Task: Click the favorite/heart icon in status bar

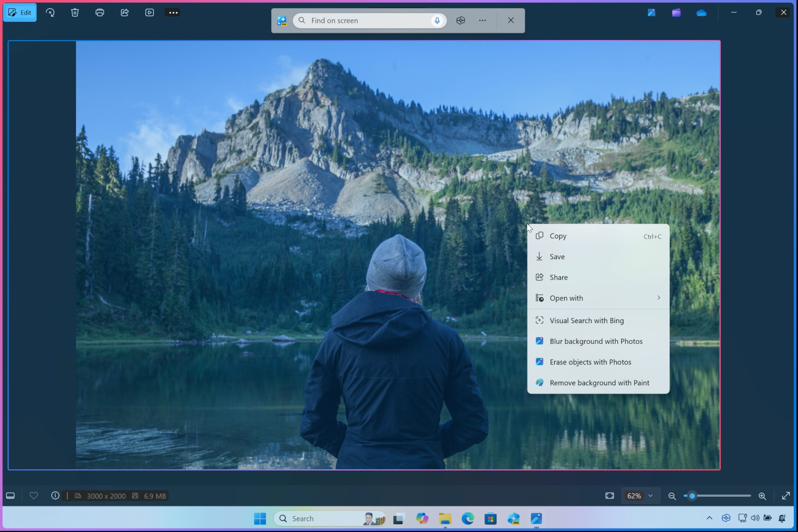Action: pyautogui.click(x=33, y=496)
